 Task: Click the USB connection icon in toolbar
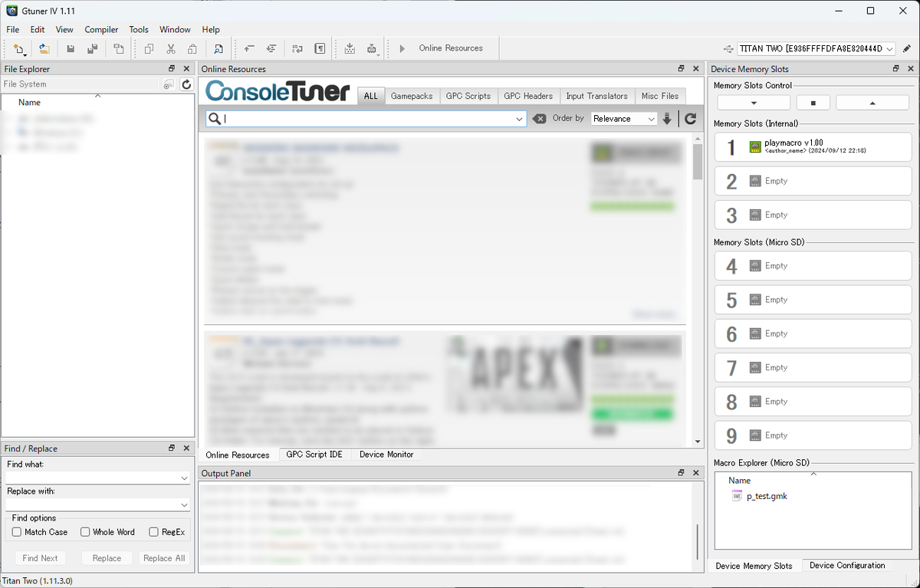coord(728,48)
